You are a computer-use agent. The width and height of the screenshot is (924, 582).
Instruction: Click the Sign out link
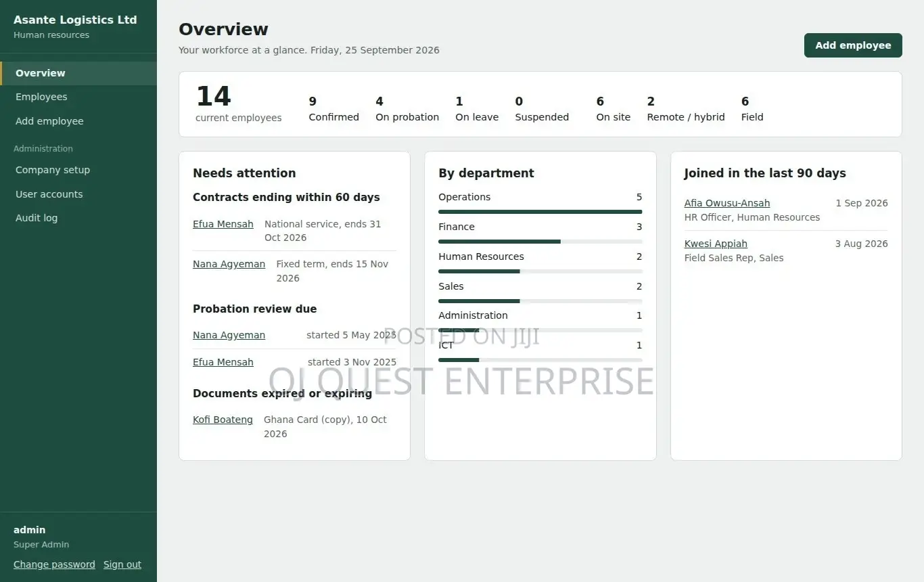coord(122,564)
